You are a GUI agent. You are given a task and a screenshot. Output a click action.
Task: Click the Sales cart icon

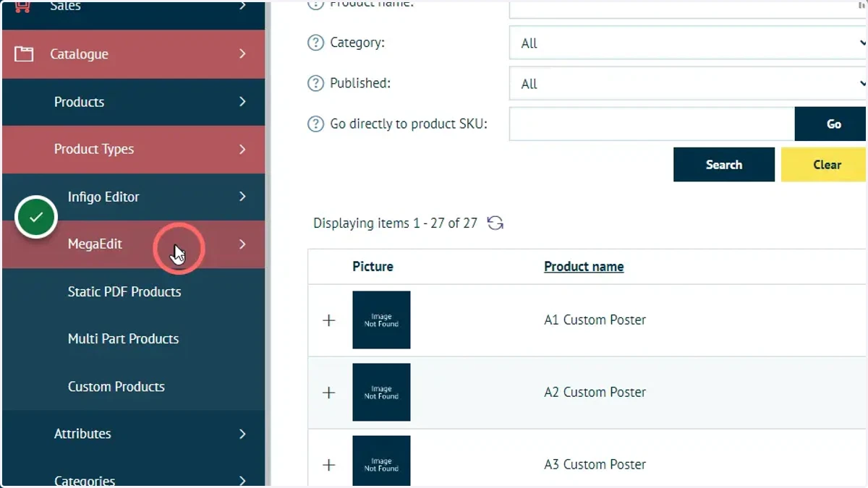point(23,6)
